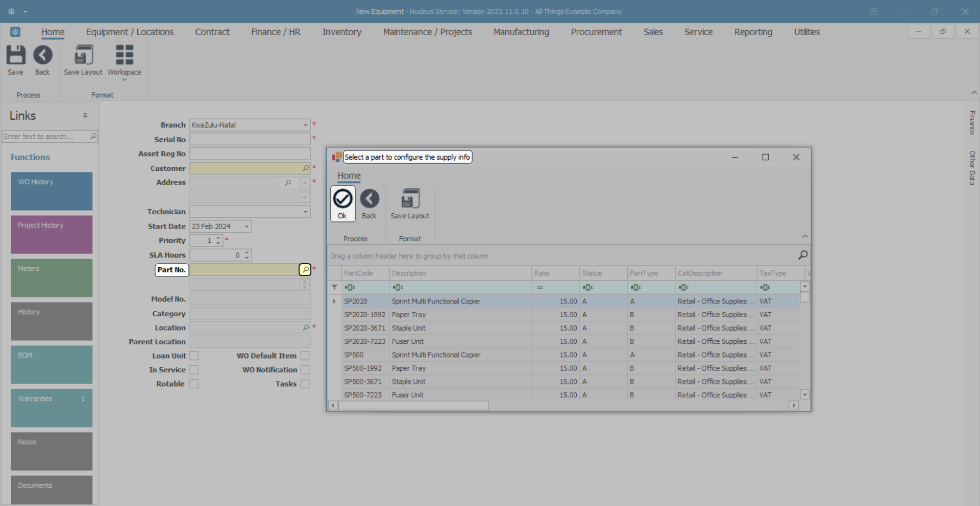Click the Ok checkmark icon in dialog

[x=342, y=199]
